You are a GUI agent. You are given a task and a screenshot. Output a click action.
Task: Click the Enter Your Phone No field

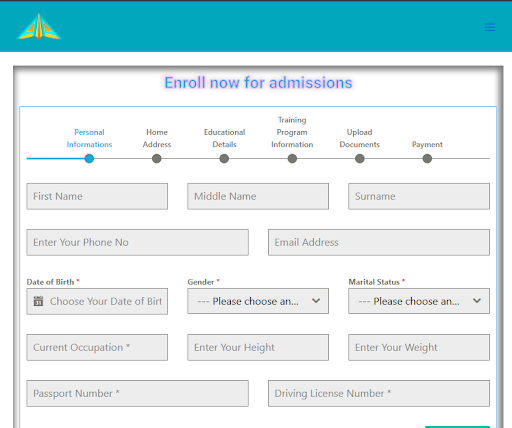[x=137, y=242]
